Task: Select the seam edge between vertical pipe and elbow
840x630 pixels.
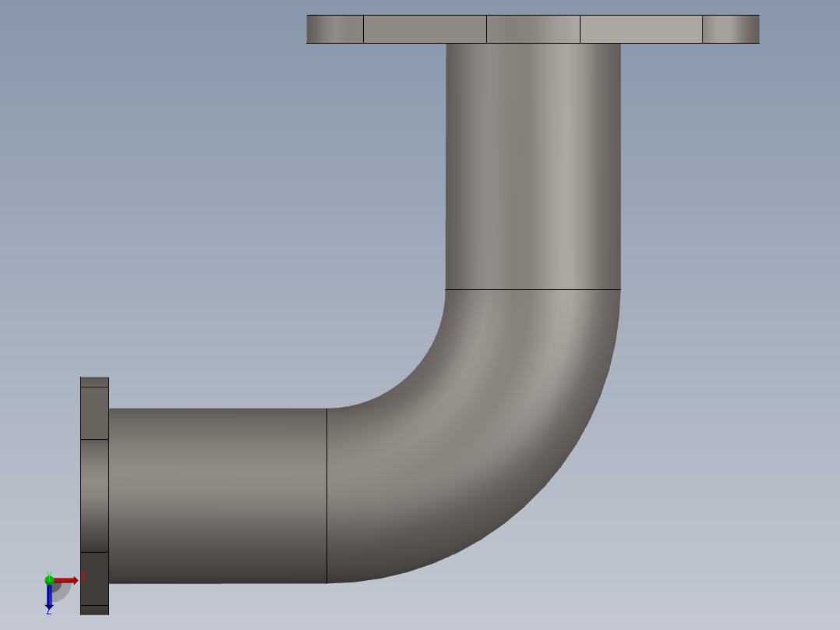Action: (x=533, y=289)
